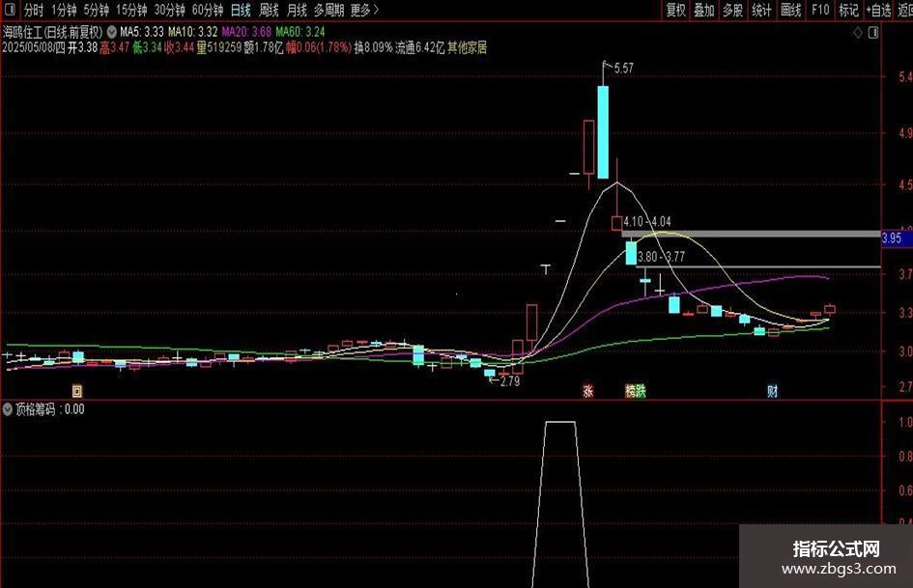Click the 顶格筹码 : 0.00 indicator label
The height and width of the screenshot is (588, 913).
49,409
